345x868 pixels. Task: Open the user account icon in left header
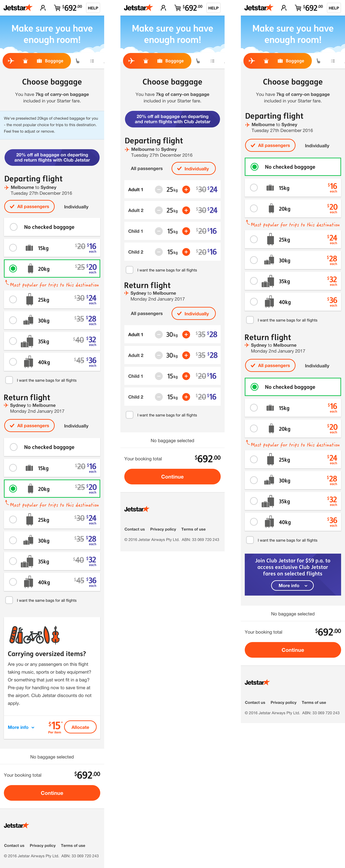(43, 8)
